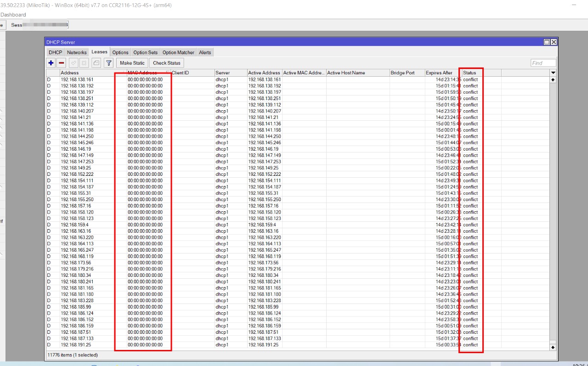Select the lease address 192.168.144.250
The width and height of the screenshot is (588, 366).
point(77,136)
